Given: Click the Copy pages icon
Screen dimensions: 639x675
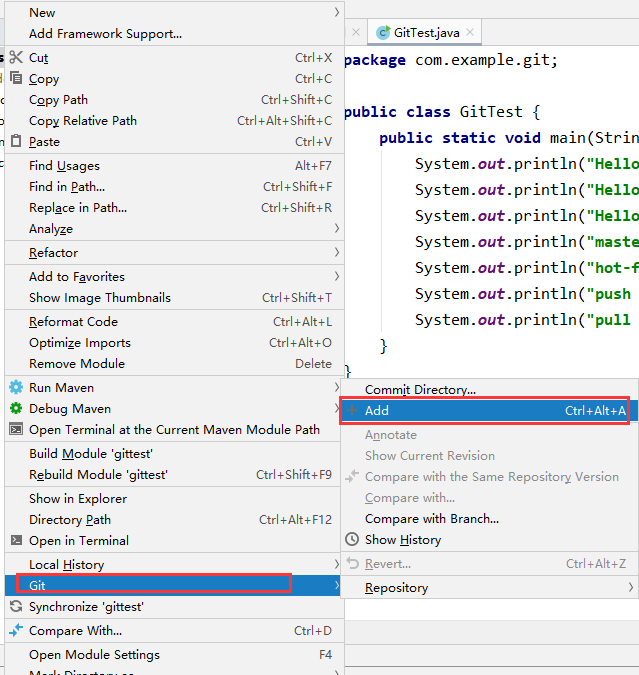Looking at the screenshot, I should [x=16, y=78].
